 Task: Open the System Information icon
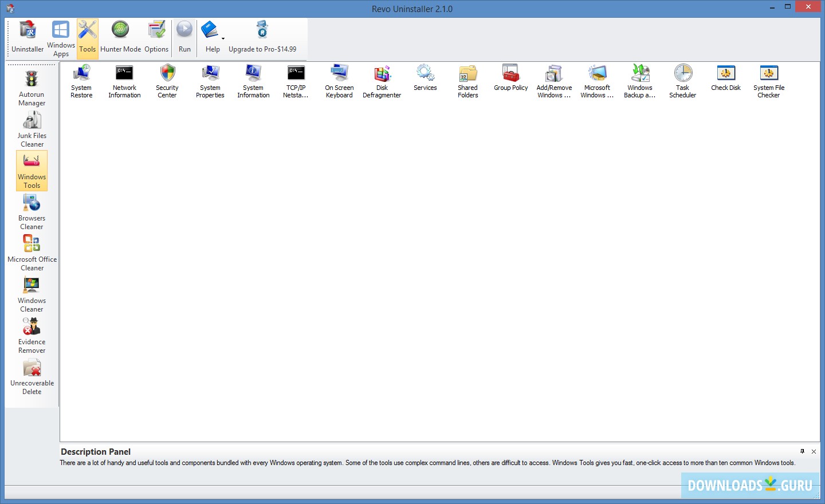point(253,81)
